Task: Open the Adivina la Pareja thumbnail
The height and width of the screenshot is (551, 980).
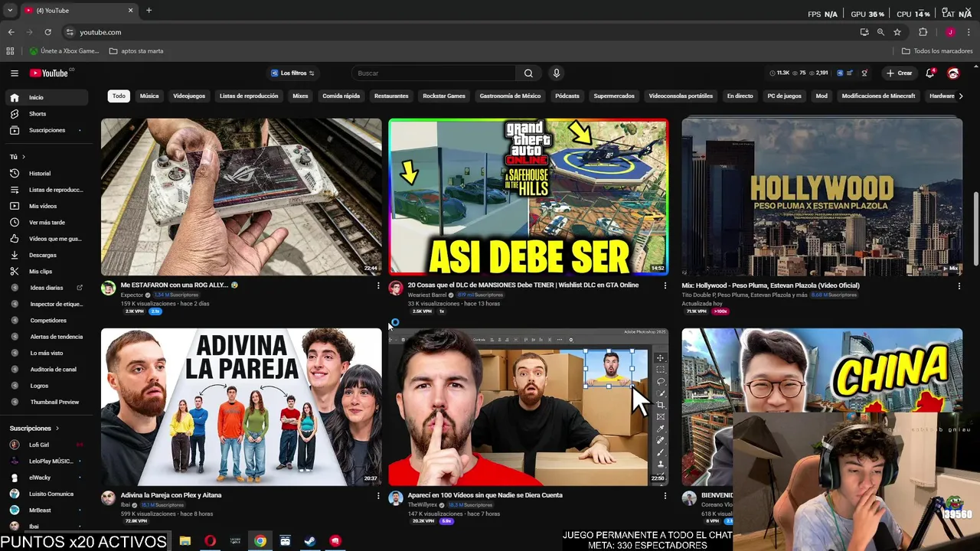Action: [x=241, y=407]
